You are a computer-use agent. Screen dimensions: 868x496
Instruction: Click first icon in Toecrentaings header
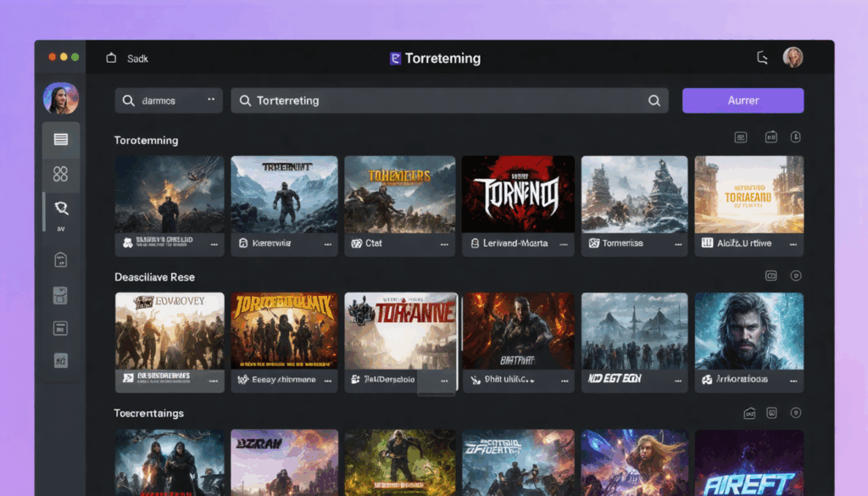(749, 413)
